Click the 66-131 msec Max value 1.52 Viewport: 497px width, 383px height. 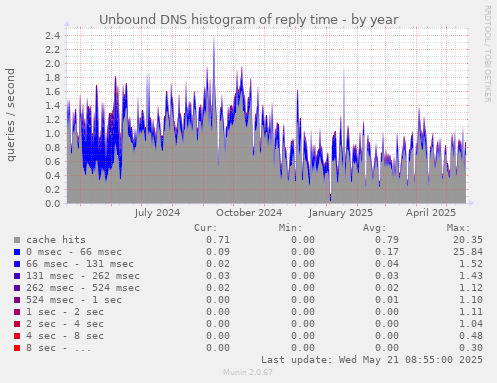click(x=471, y=264)
